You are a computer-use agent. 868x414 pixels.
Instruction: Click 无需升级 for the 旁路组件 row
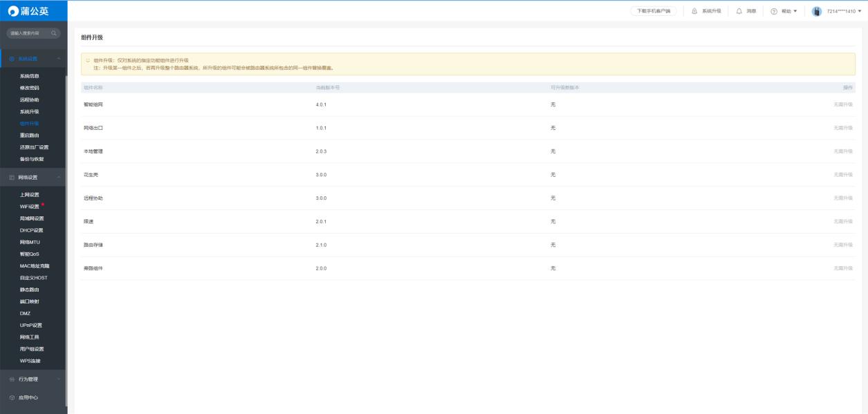click(842, 268)
